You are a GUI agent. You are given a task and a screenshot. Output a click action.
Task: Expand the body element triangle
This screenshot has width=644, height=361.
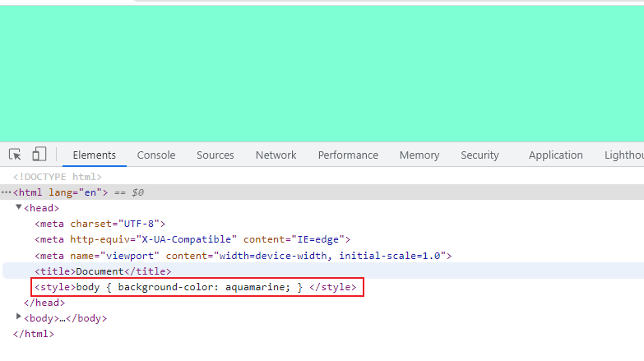click(18, 317)
